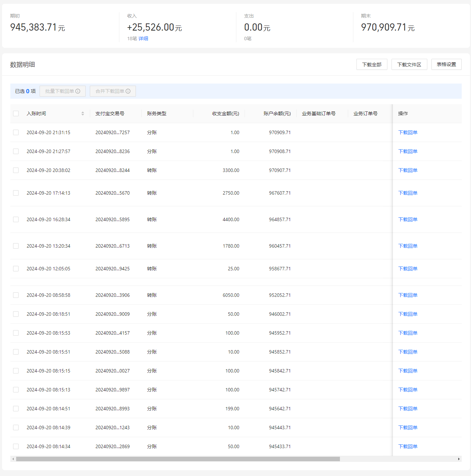Click the amount cell 4400.00
This screenshot has width=471, height=476.
pos(231,219)
